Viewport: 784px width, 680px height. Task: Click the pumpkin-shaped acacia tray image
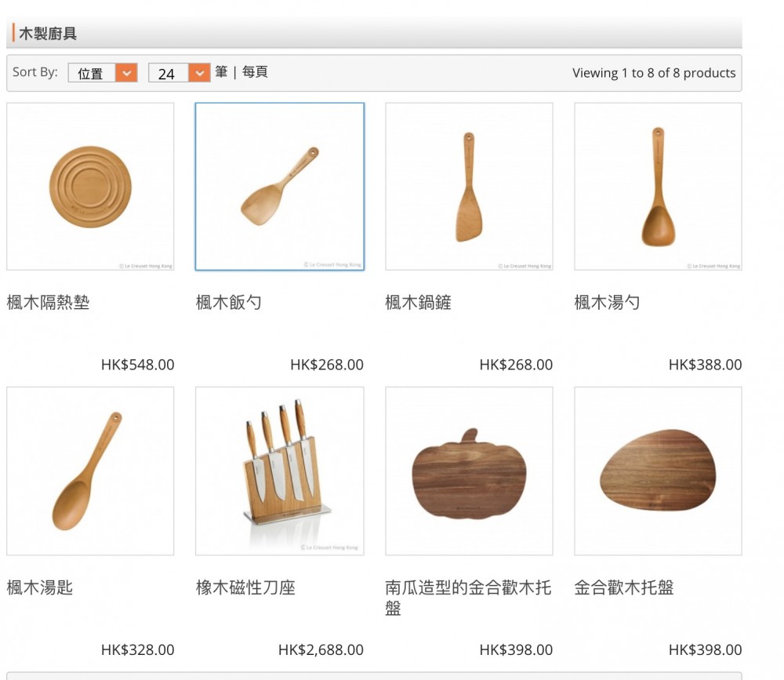pyautogui.click(x=469, y=471)
